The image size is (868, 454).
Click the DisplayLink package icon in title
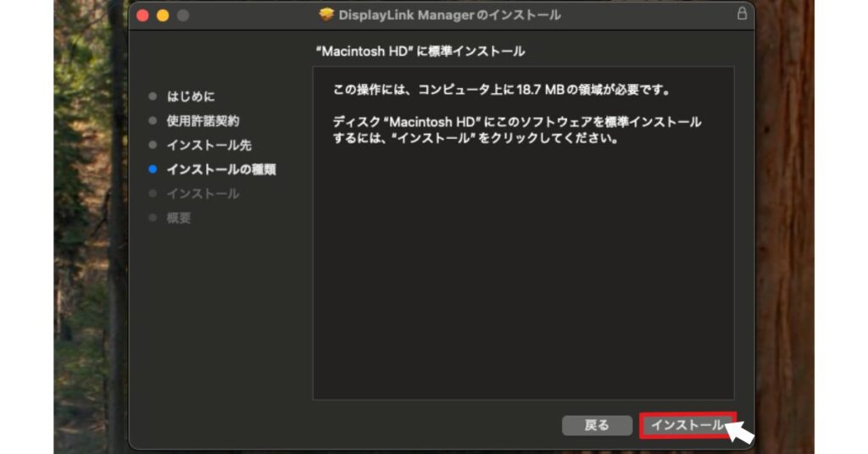point(326,15)
